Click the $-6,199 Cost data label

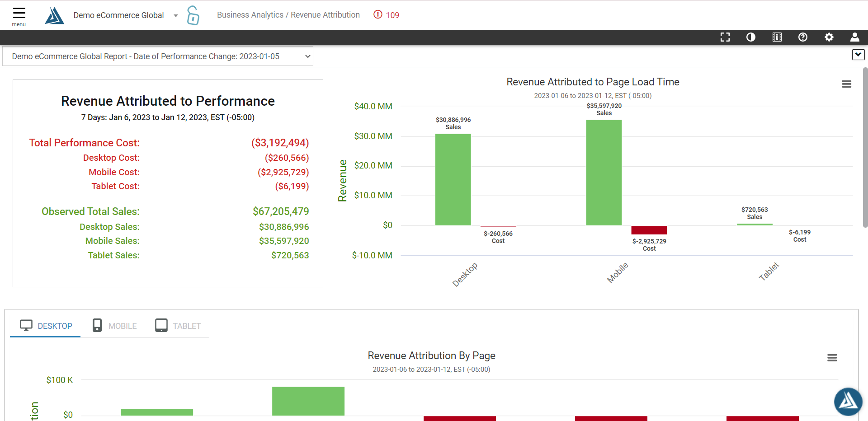(x=800, y=236)
